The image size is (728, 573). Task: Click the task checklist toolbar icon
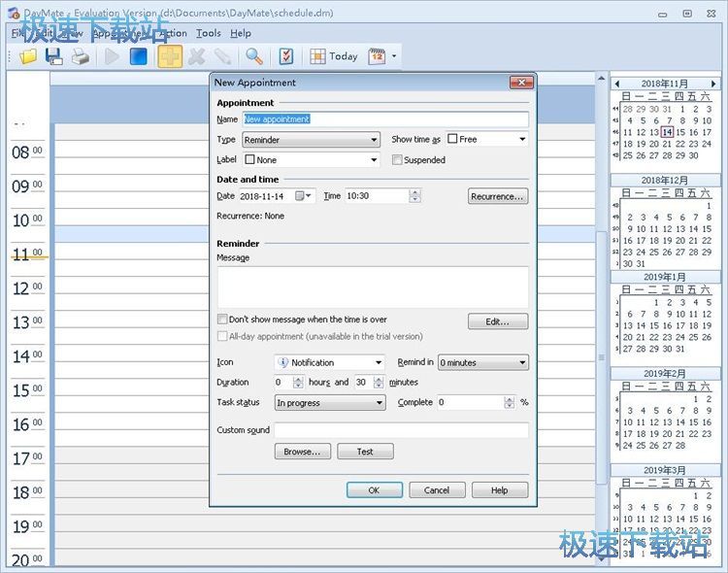[x=286, y=56]
